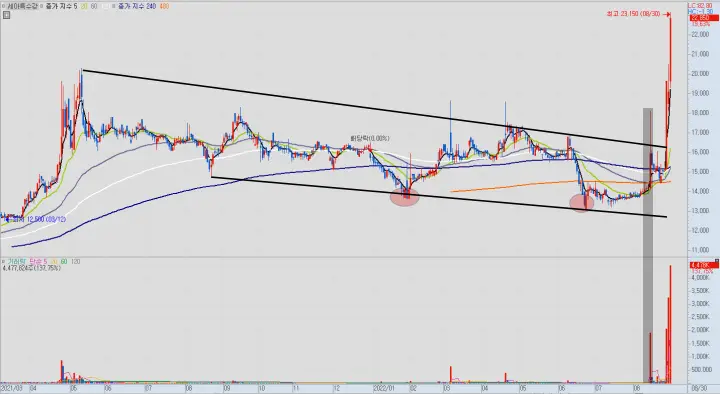Click the pink 단순 5 volume average label
Viewport: 720px width, 394px height.
click(38, 261)
